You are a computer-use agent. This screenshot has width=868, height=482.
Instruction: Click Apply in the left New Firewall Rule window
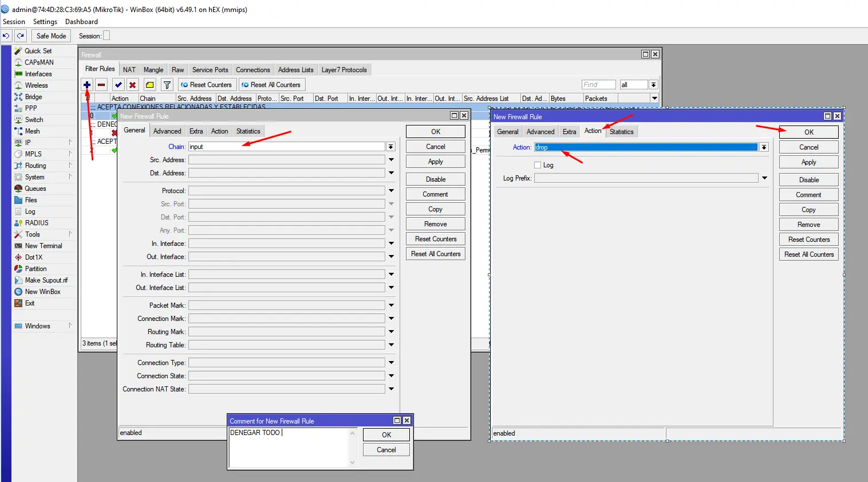pos(436,162)
